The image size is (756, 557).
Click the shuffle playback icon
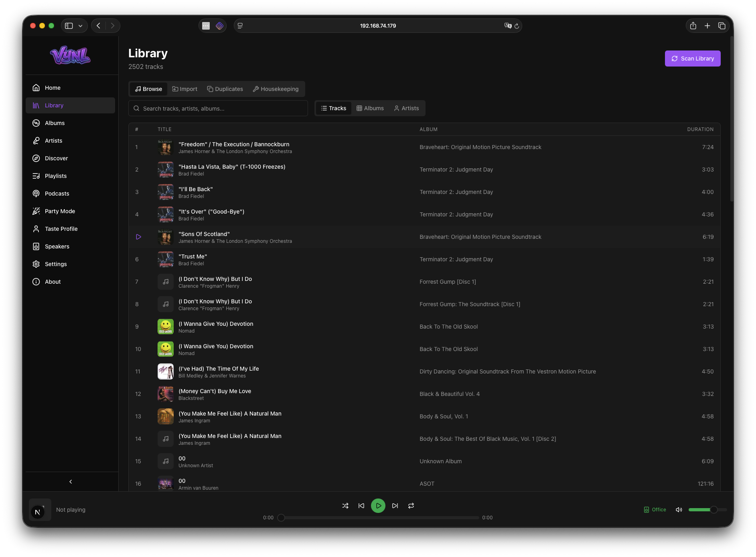point(345,506)
